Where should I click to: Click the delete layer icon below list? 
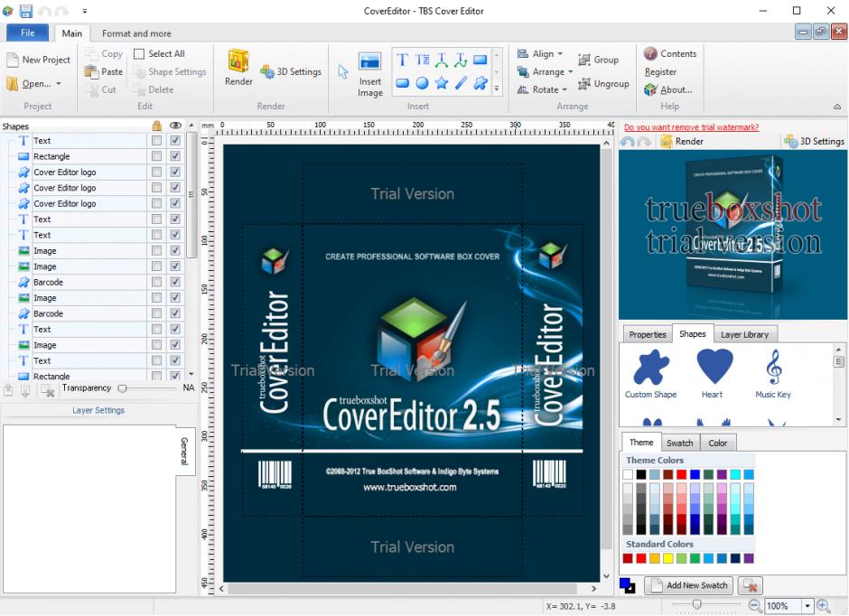pos(48,389)
